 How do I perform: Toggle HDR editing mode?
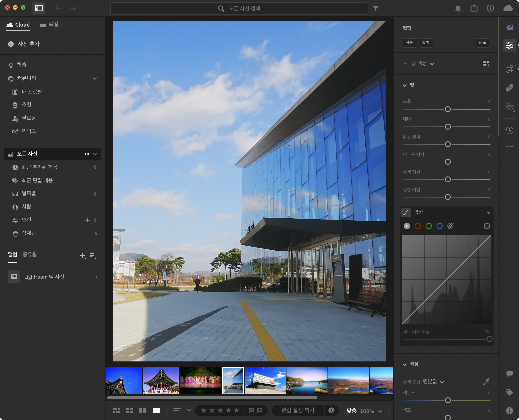tap(482, 43)
